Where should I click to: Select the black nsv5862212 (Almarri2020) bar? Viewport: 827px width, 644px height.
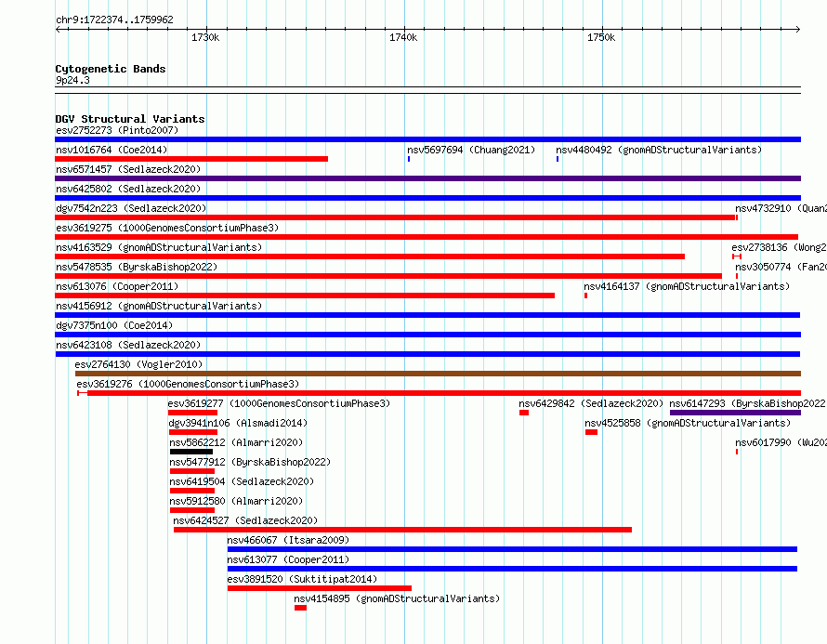[191, 452]
